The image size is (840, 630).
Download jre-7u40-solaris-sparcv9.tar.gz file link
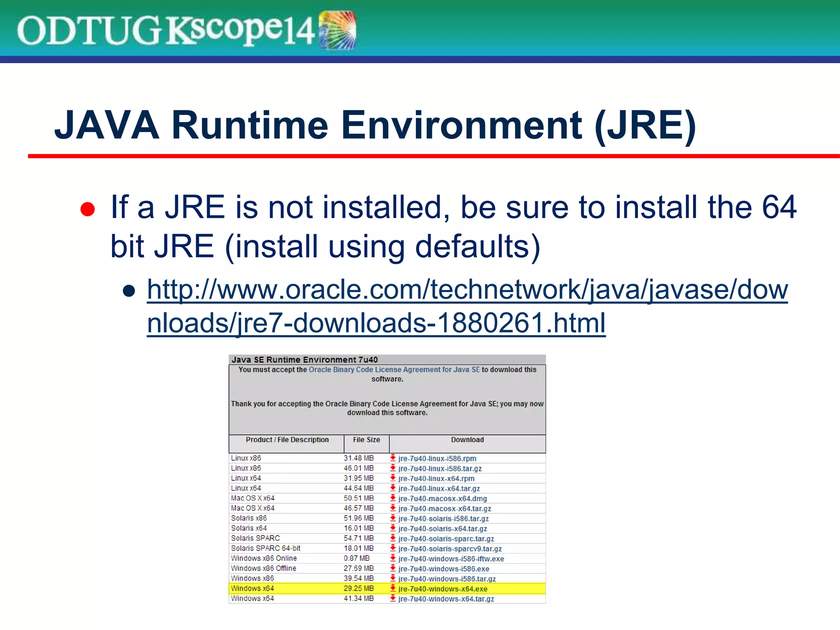tap(450, 549)
